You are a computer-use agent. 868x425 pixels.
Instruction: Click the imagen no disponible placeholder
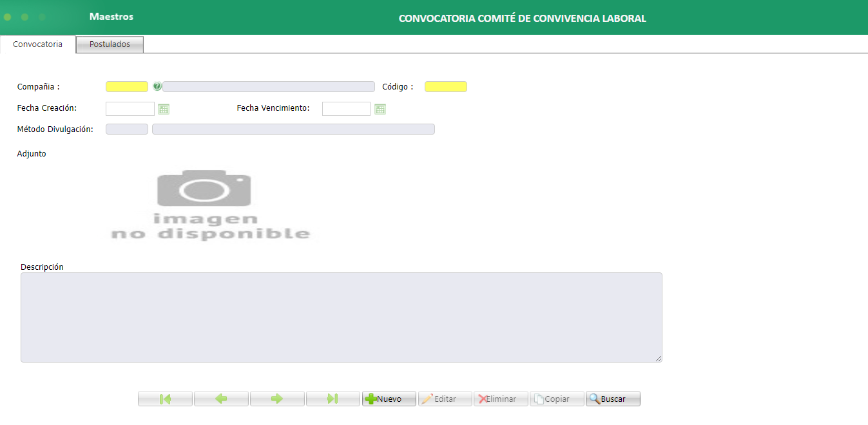tap(204, 203)
